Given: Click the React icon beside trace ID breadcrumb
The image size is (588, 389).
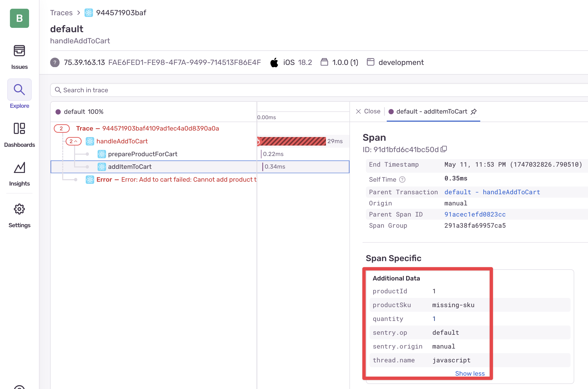Looking at the screenshot, I should point(89,13).
